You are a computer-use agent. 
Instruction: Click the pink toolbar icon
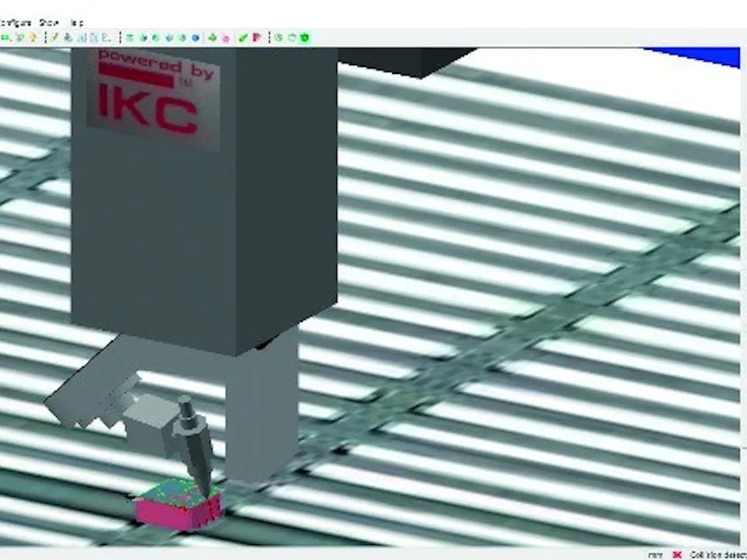tap(226, 38)
